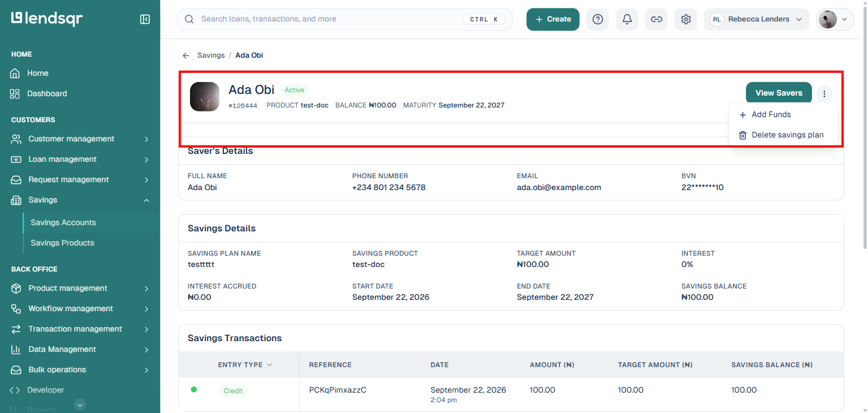Click reference PCKqPimxazzC in transactions table
The width and height of the screenshot is (868, 413).
pyautogui.click(x=338, y=390)
